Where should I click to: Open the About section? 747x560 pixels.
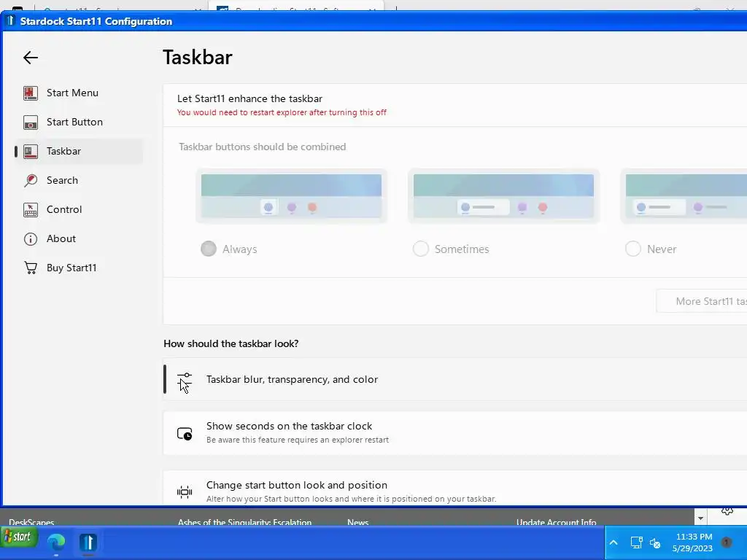pos(79,239)
